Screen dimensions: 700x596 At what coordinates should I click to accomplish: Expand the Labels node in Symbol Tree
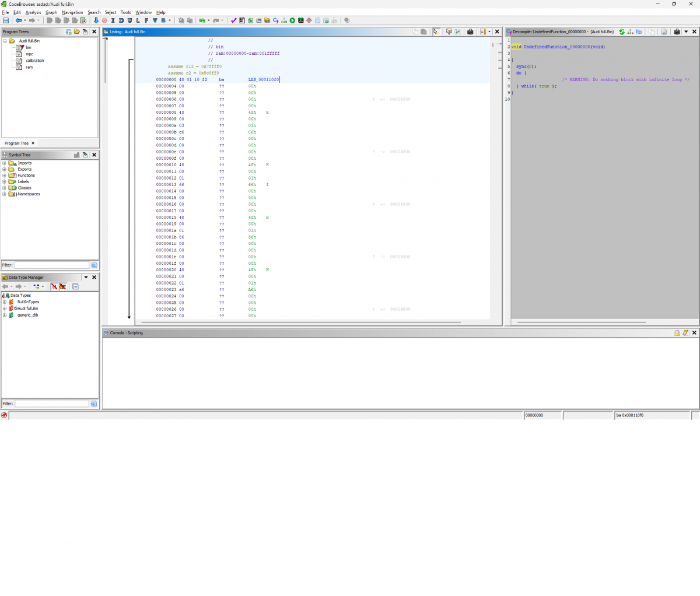(4, 181)
